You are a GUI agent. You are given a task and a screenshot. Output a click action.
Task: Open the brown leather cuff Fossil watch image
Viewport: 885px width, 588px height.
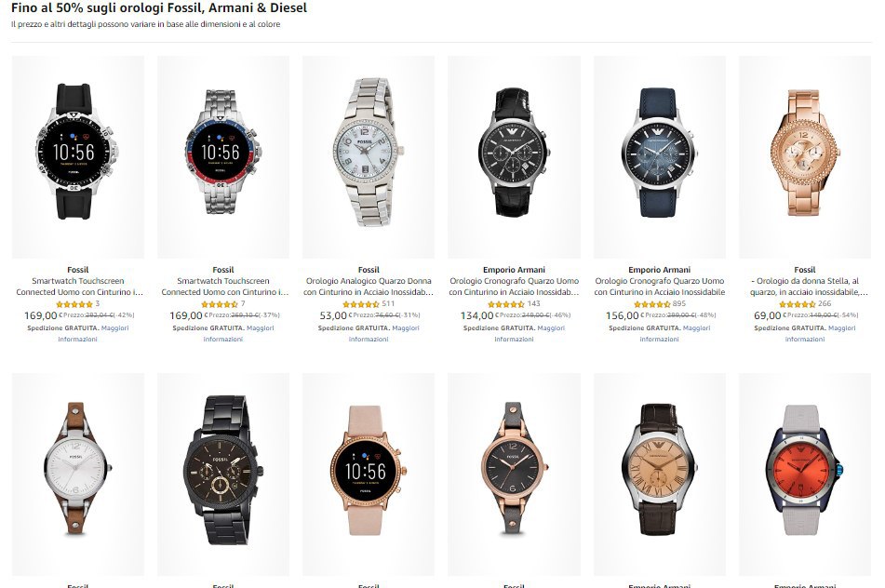click(x=78, y=474)
